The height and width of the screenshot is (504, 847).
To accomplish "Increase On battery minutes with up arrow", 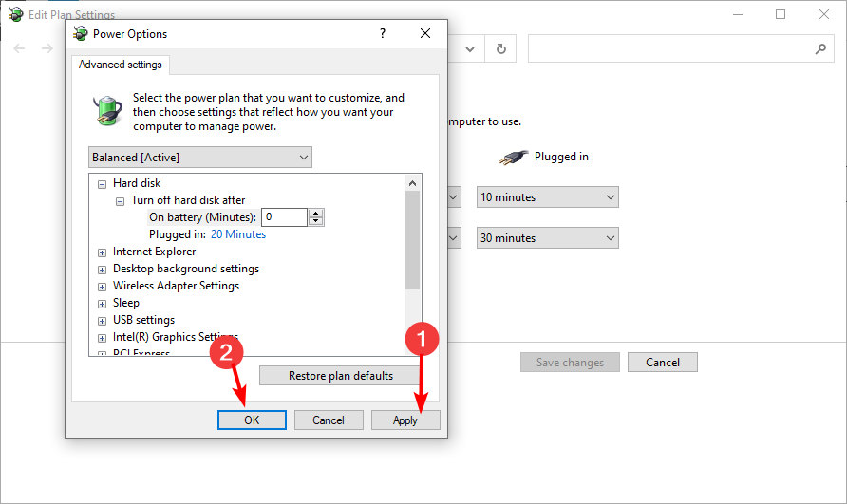I will (x=316, y=214).
